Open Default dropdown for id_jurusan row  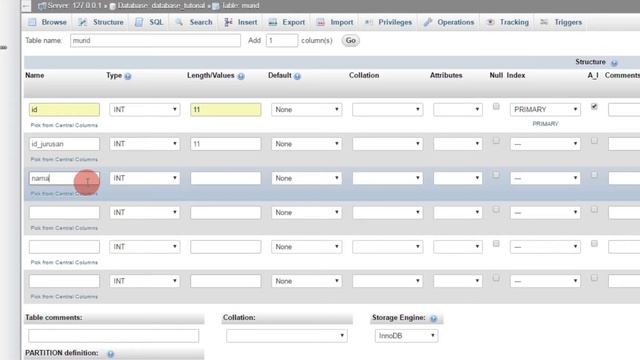pos(307,144)
